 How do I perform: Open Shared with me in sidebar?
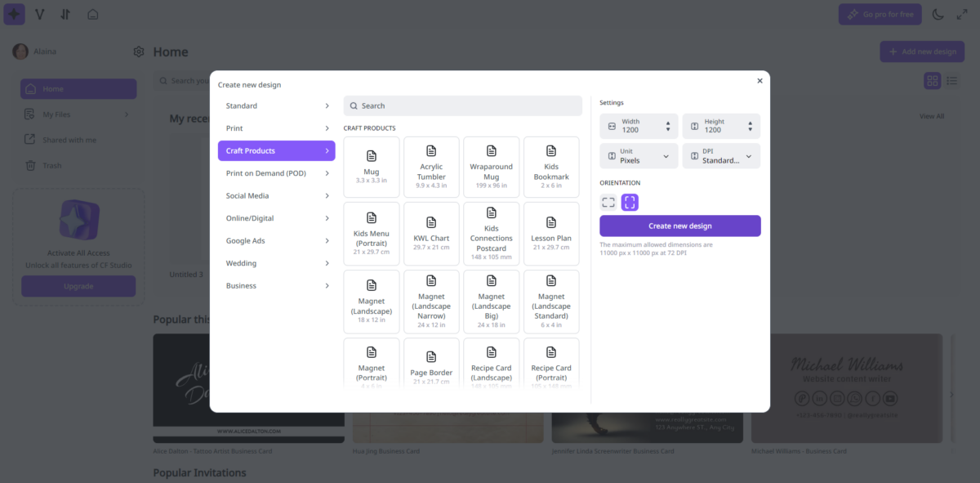pos(78,140)
